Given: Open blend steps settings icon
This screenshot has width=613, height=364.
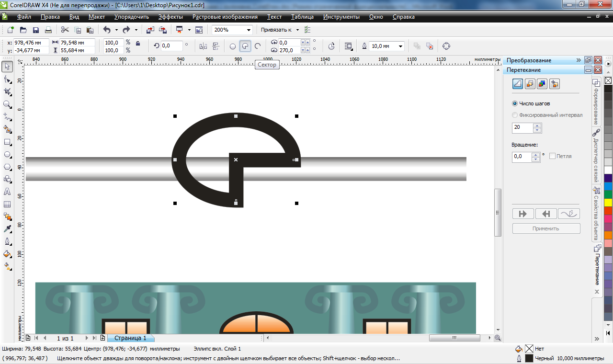Looking at the screenshot, I should coord(518,84).
